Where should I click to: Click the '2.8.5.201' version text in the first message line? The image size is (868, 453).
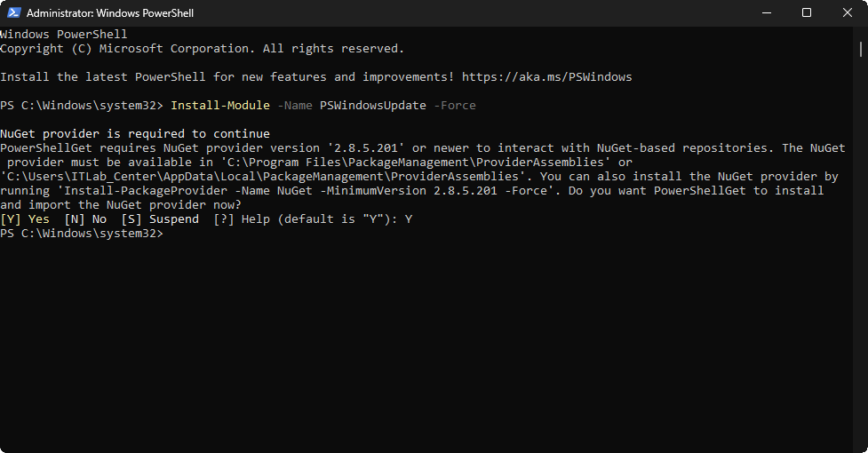(373, 147)
